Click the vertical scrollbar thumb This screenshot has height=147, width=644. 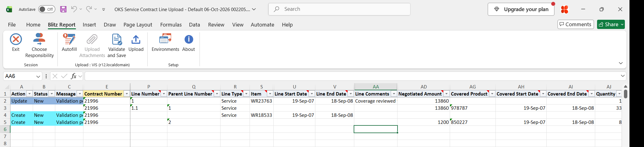click(625, 94)
